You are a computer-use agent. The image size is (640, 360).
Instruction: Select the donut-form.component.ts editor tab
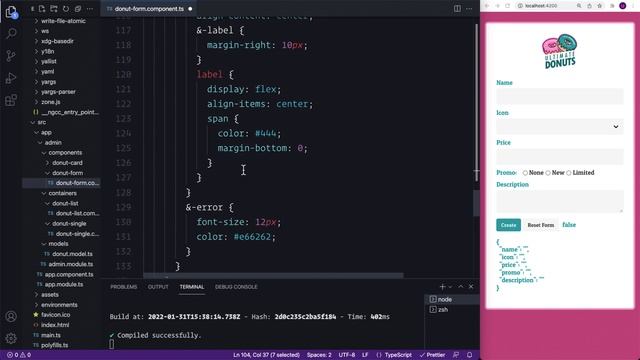(148, 9)
